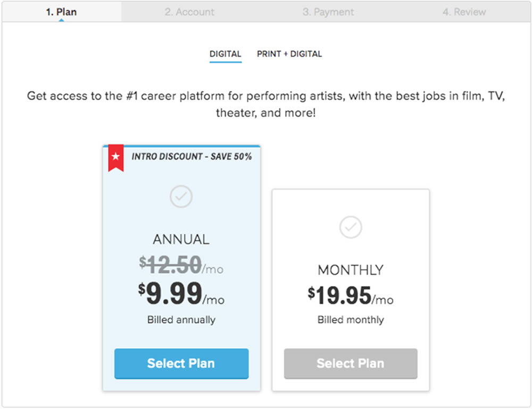Click the $9.99/mo price
532x410 pixels.
click(181, 294)
